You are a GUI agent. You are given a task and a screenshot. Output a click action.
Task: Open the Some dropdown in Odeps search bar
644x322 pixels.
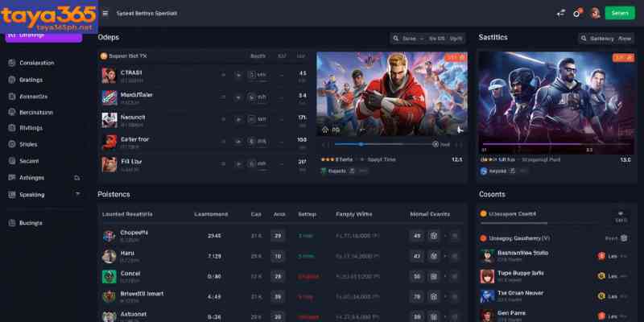click(412, 39)
